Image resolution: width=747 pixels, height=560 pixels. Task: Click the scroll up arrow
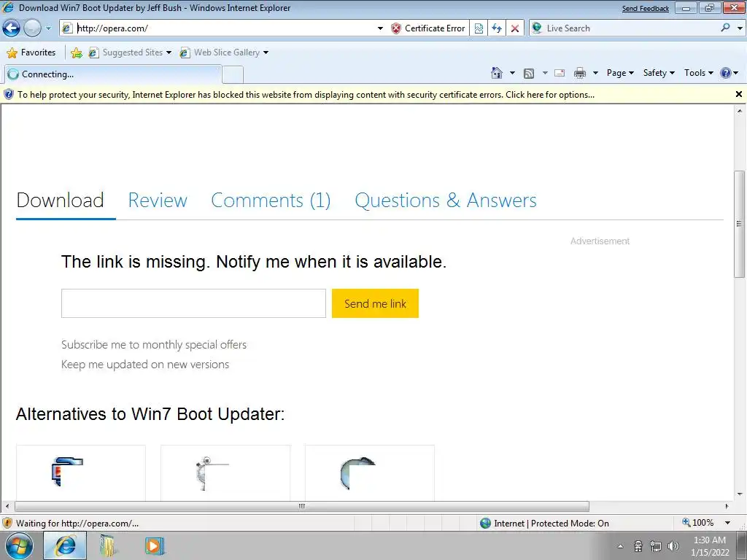pos(740,111)
